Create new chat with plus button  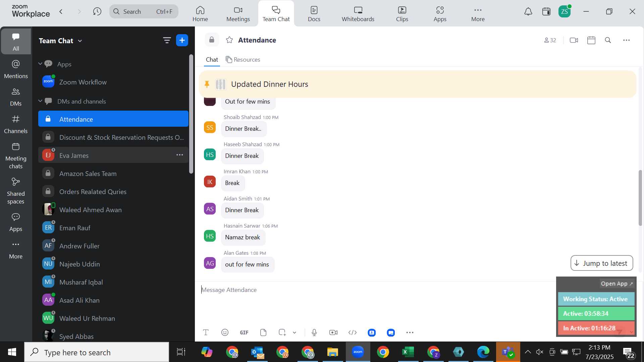(x=182, y=41)
